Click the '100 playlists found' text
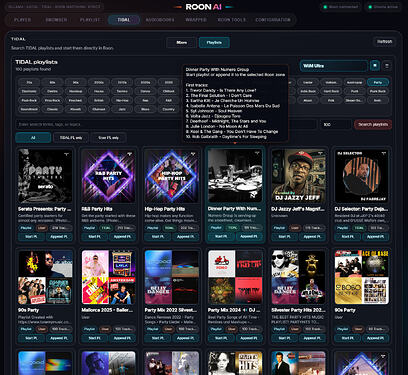Image resolution: width=408 pixels, height=375 pixels. 33,69
